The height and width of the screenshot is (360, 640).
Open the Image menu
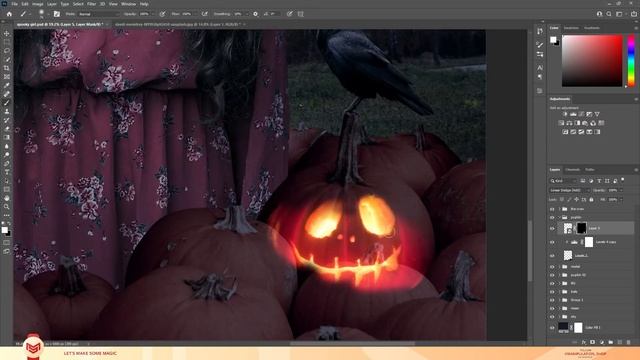38,4
